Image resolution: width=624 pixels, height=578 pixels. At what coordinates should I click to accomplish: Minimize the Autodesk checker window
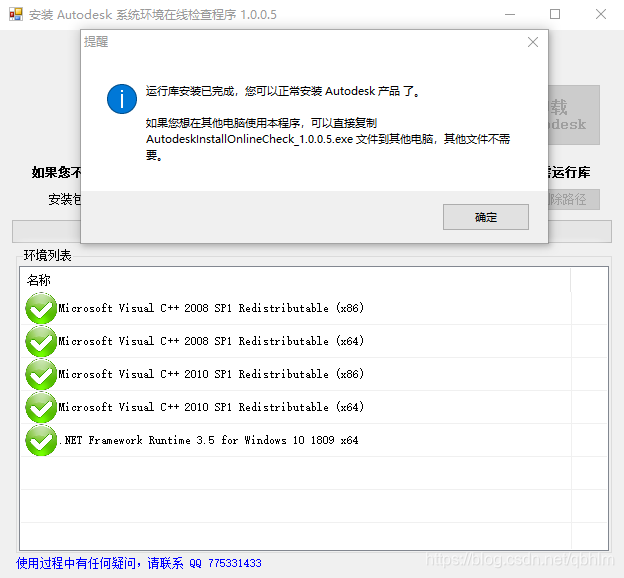[x=510, y=14]
